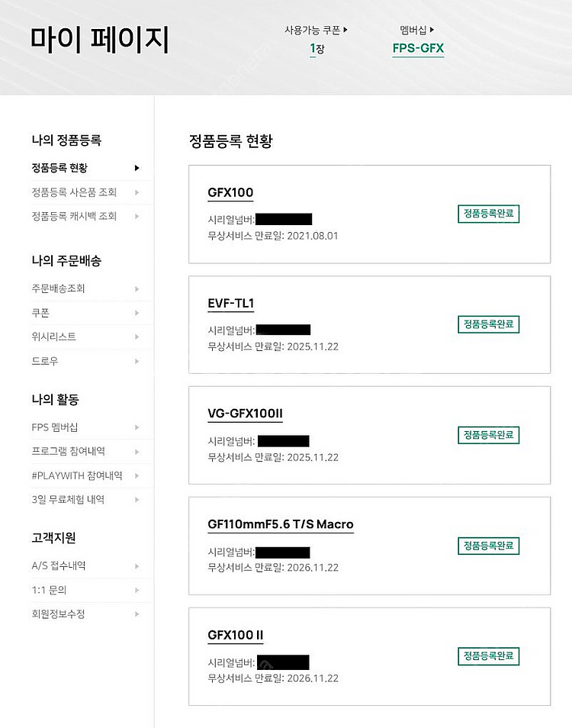Click the arrow next to 위시리스트
Image resolution: width=572 pixels, height=728 pixels.
137,337
